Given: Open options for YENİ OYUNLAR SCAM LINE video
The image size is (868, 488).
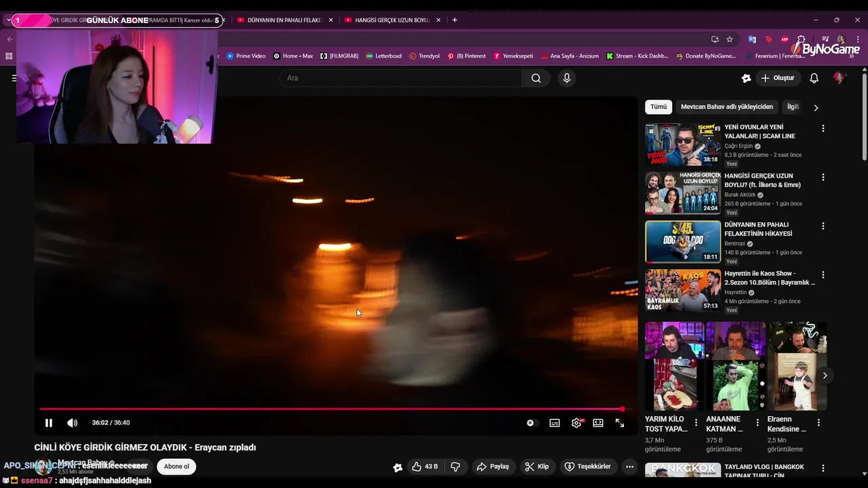Looking at the screenshot, I should point(823,128).
